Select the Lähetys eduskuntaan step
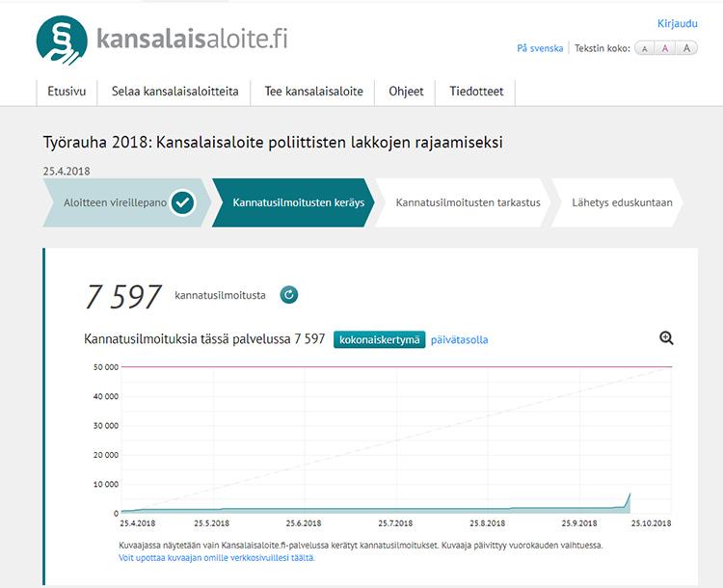The width and height of the screenshot is (723, 588). pyautogui.click(x=617, y=202)
